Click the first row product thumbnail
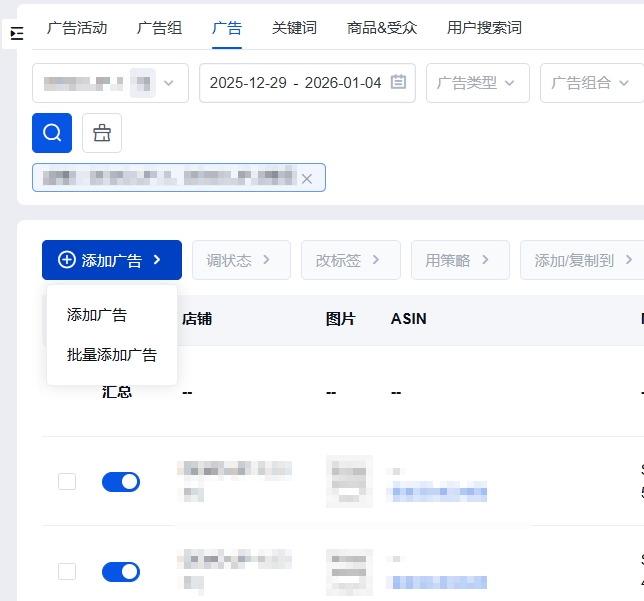The width and height of the screenshot is (644, 601). pos(349,481)
